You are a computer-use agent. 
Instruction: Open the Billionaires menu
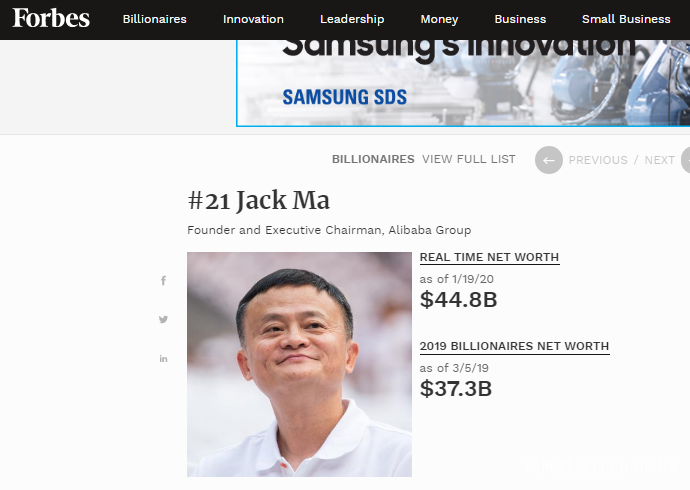click(x=154, y=19)
